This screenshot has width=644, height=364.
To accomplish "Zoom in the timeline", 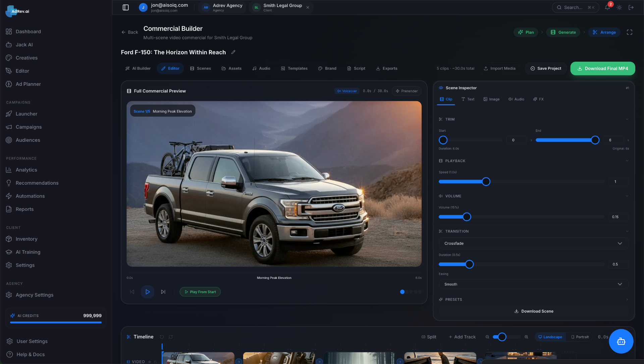I will pos(526,337).
